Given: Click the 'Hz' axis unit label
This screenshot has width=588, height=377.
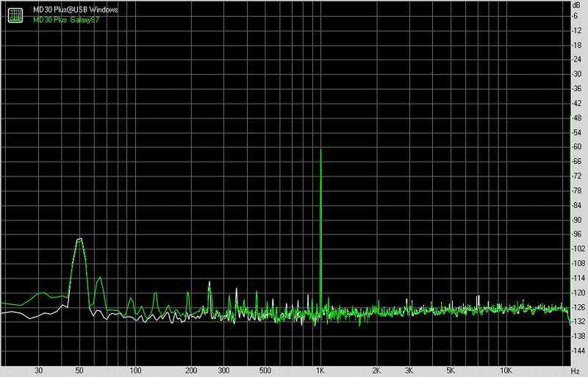Looking at the screenshot, I should click(x=576, y=372).
